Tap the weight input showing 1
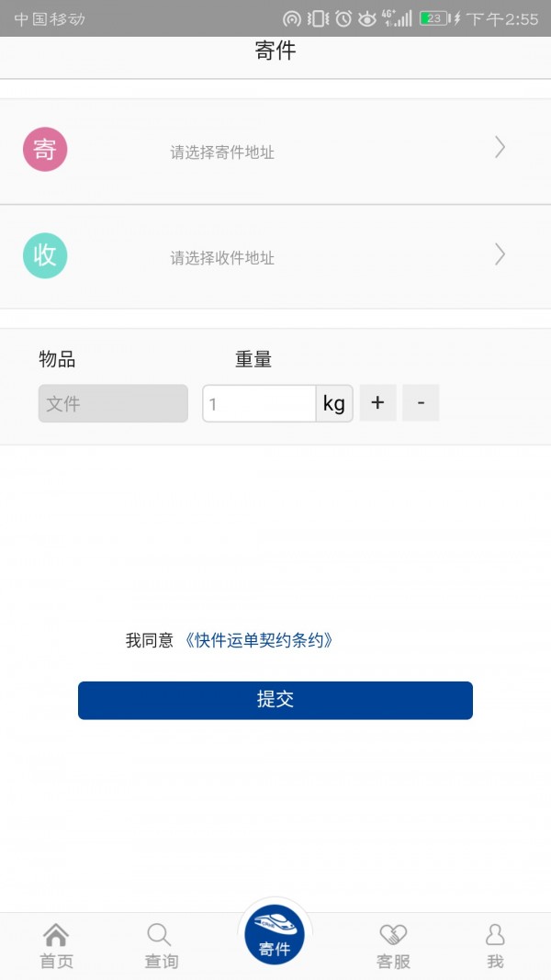551x980 pixels. pyautogui.click(x=258, y=403)
